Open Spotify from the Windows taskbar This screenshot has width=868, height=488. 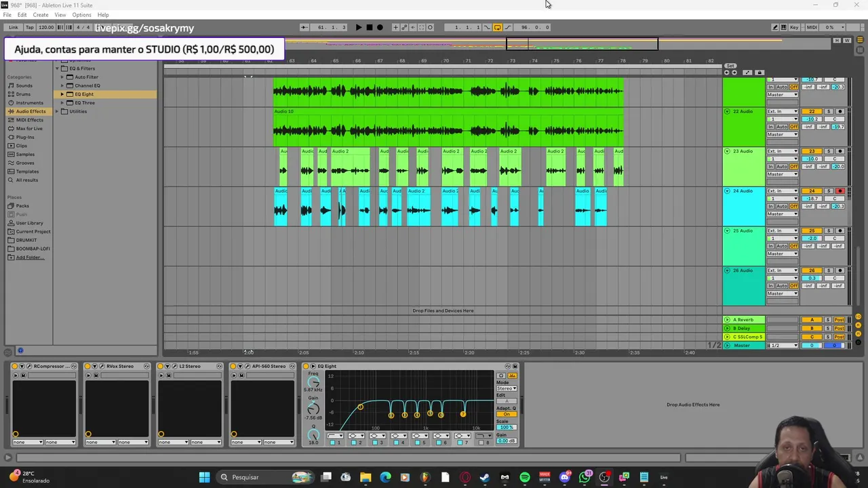pos(525,477)
